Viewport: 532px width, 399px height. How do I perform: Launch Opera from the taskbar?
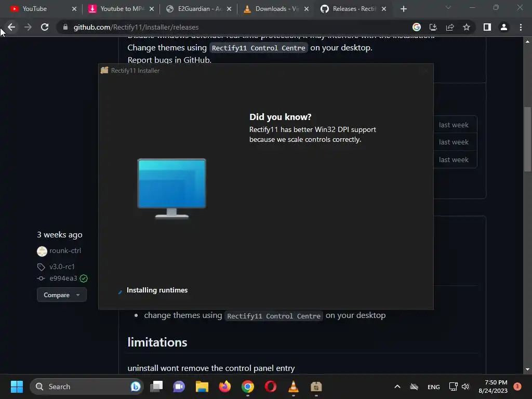(270, 387)
